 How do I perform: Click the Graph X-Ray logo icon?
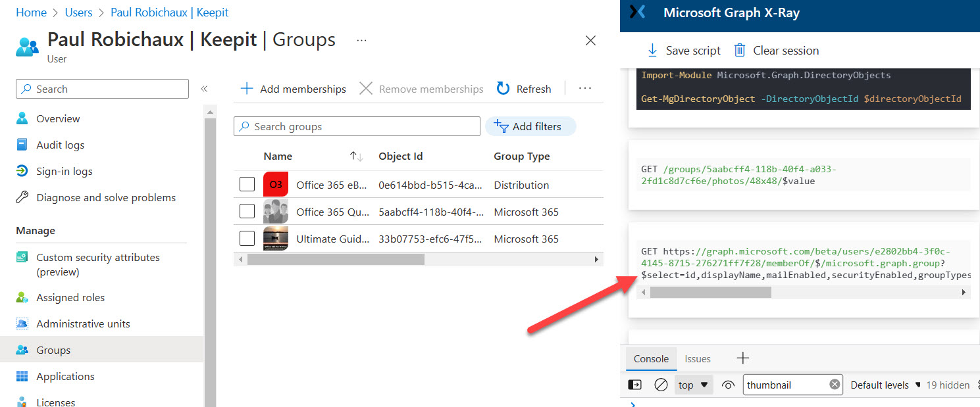637,12
